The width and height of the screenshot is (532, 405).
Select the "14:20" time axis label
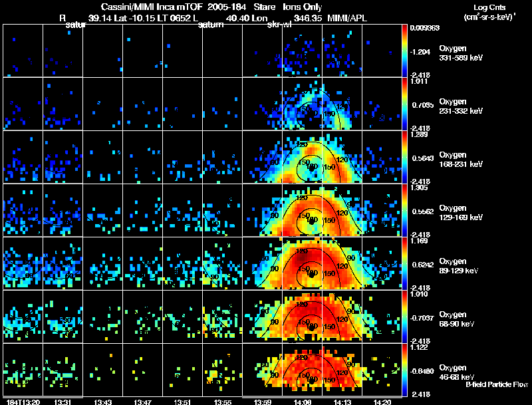(382, 402)
